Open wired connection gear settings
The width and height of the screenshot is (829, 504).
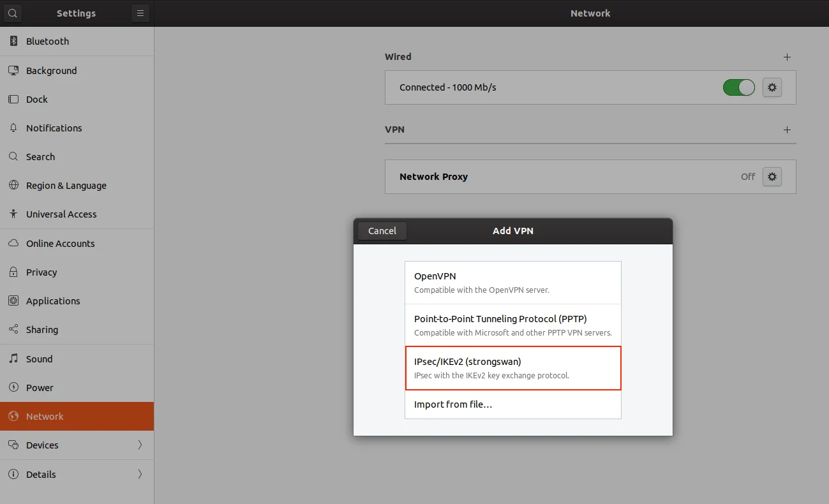tap(772, 87)
